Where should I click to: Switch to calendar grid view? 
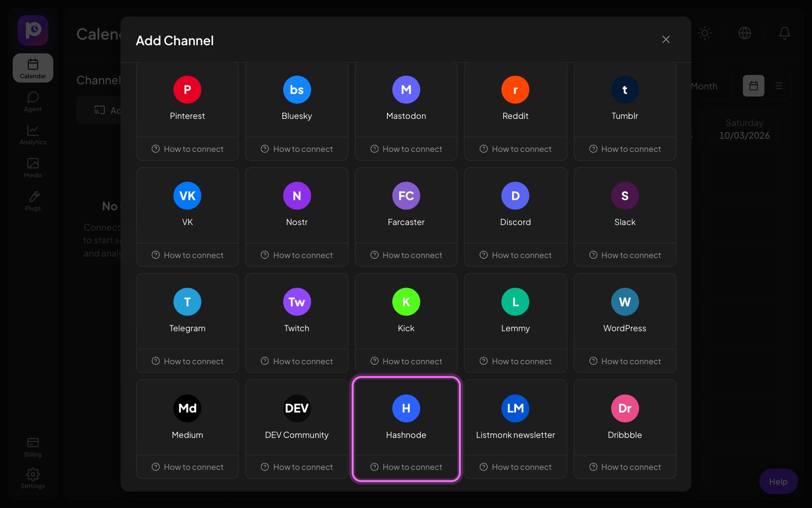click(x=754, y=86)
